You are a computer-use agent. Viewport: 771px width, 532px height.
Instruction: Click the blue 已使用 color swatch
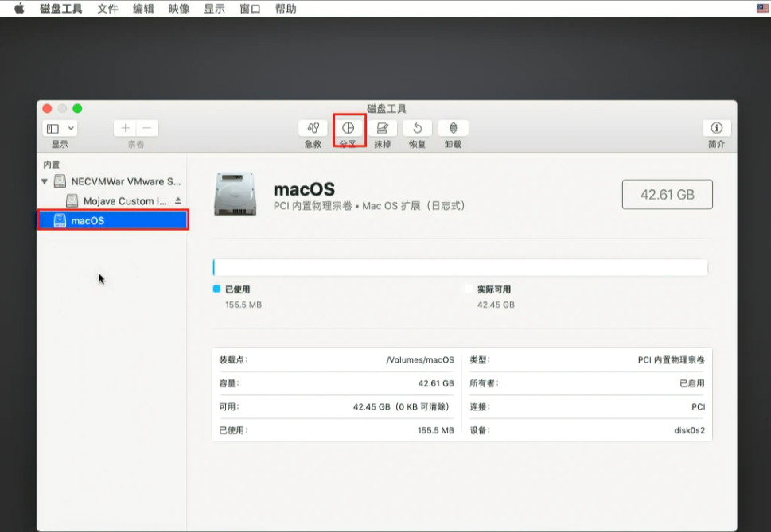216,289
